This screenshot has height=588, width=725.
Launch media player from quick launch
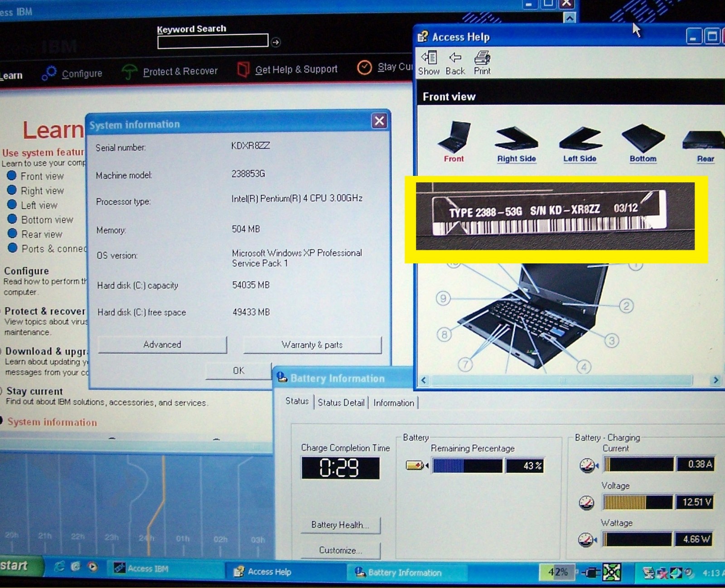click(93, 566)
